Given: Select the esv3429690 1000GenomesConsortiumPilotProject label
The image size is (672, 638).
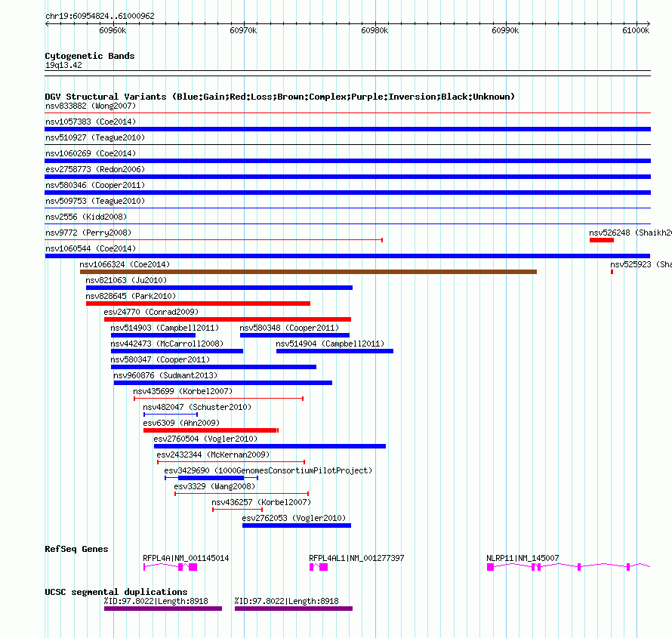Looking at the screenshot, I should tap(268, 470).
